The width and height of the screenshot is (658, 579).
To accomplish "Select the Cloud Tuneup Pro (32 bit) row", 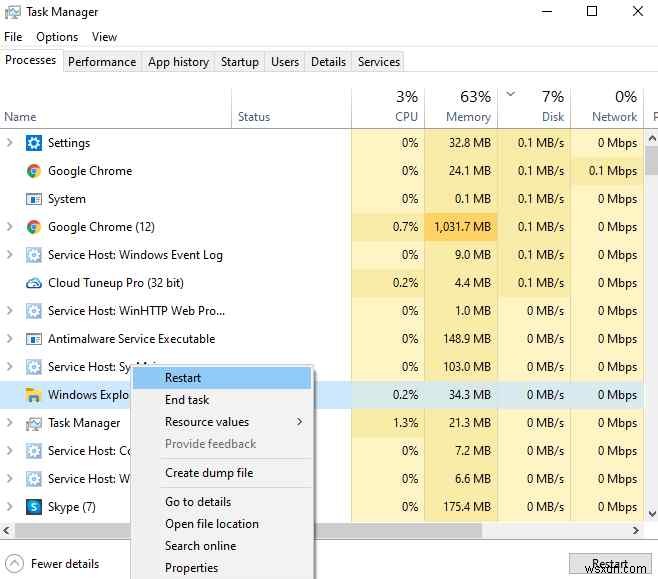I will click(321, 283).
